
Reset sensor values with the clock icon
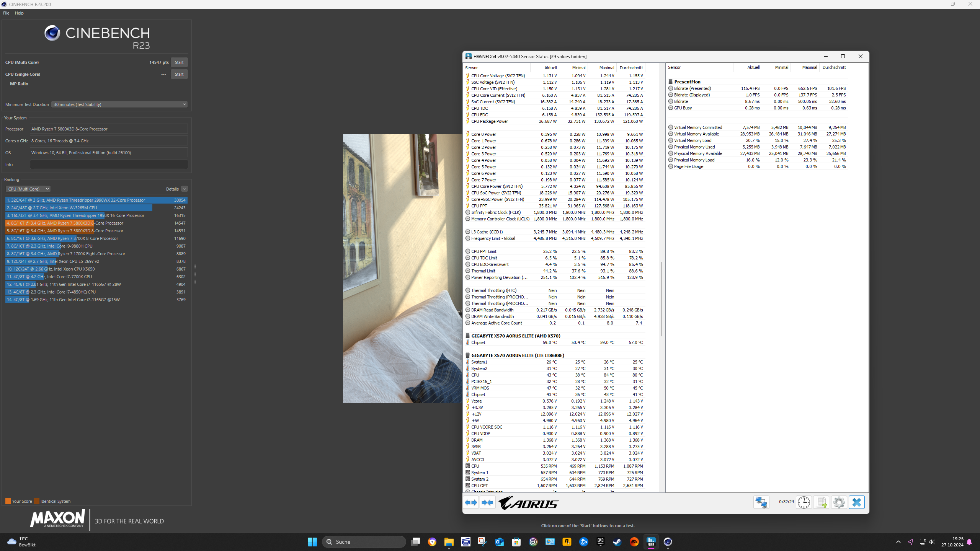pyautogui.click(x=804, y=502)
